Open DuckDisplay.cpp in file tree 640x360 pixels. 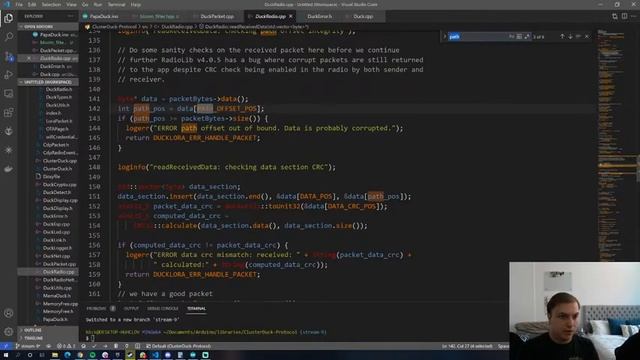60,200
